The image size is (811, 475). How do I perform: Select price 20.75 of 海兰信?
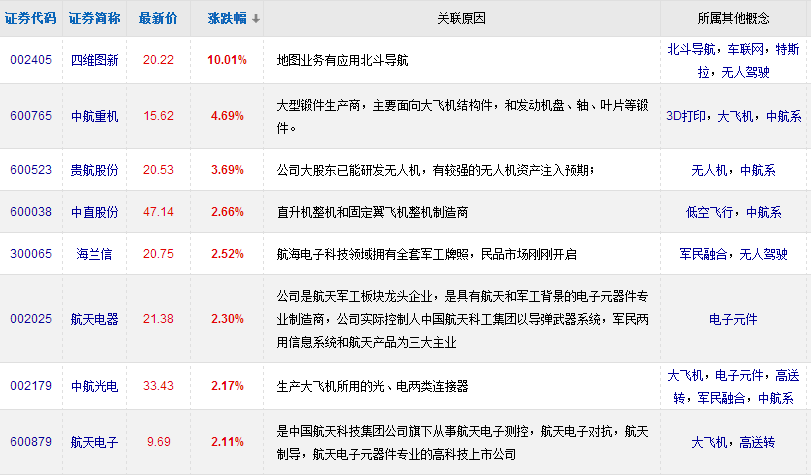(158, 254)
